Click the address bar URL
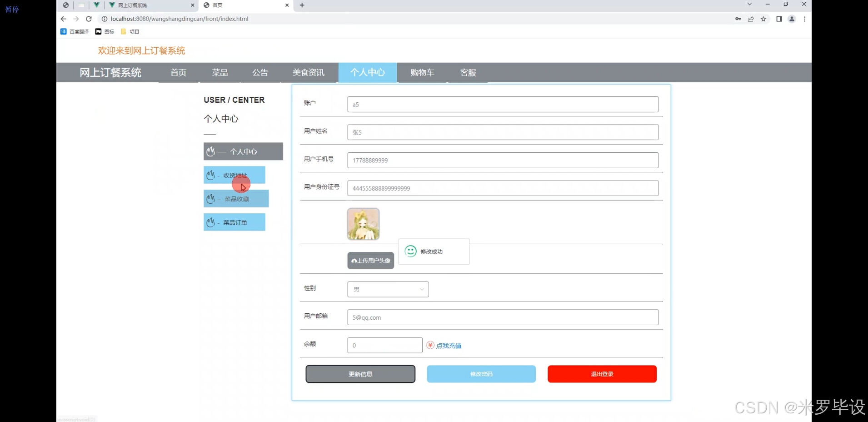Image resolution: width=868 pixels, height=422 pixels. (180, 19)
